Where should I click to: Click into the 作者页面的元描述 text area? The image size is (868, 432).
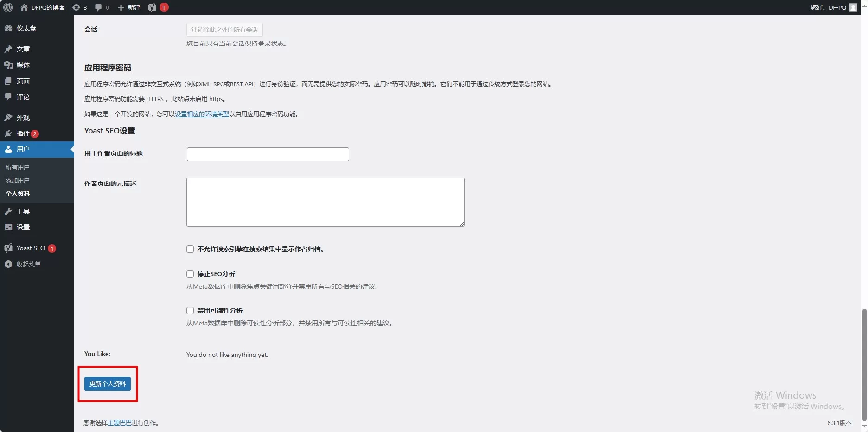(325, 202)
